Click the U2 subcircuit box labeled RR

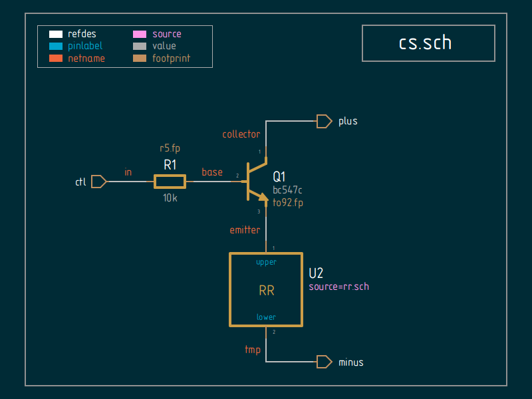(x=266, y=290)
